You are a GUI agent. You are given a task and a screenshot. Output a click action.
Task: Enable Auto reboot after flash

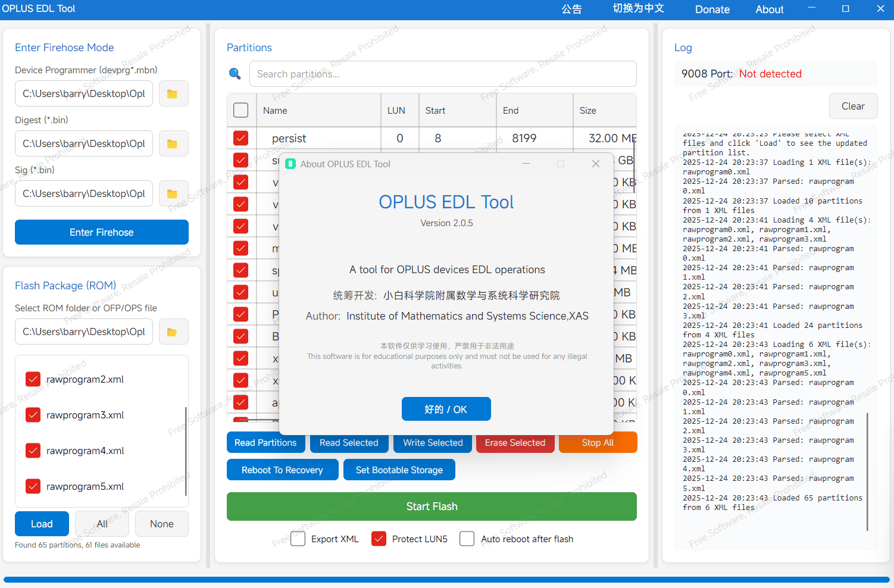467,539
